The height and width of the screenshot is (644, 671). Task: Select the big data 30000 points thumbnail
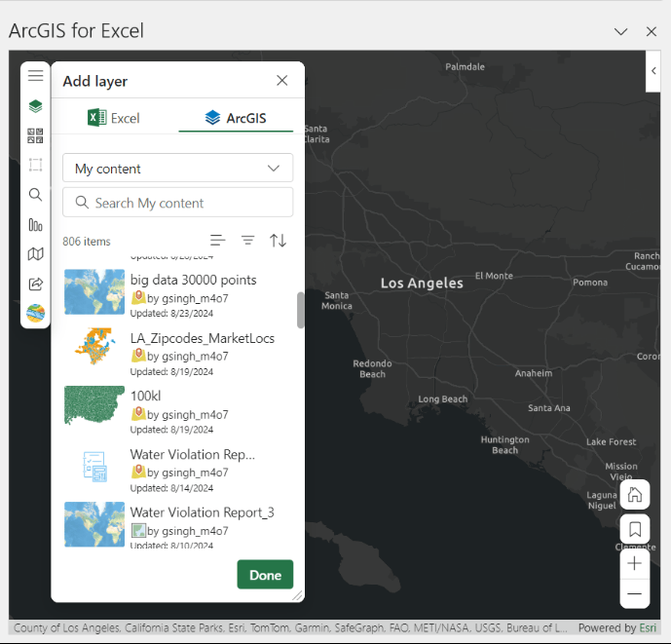tap(94, 291)
